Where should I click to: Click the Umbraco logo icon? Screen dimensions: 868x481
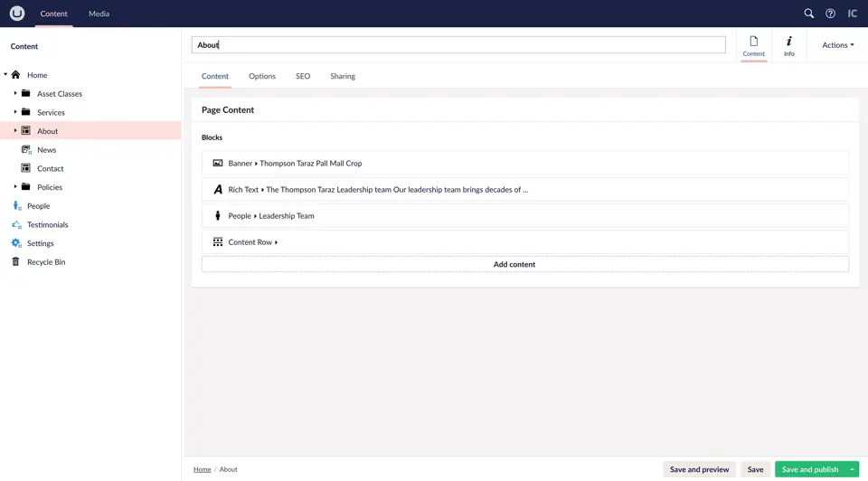pyautogui.click(x=17, y=14)
